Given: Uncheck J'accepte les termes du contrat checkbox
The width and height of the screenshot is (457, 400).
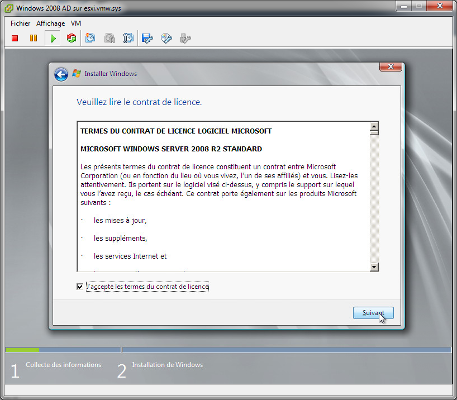Looking at the screenshot, I should 80,286.
